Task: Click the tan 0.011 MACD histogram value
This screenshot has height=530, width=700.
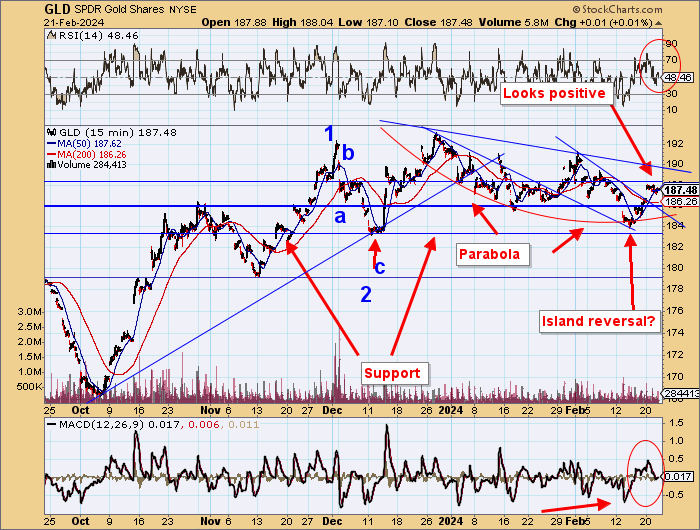Action: coord(244,424)
